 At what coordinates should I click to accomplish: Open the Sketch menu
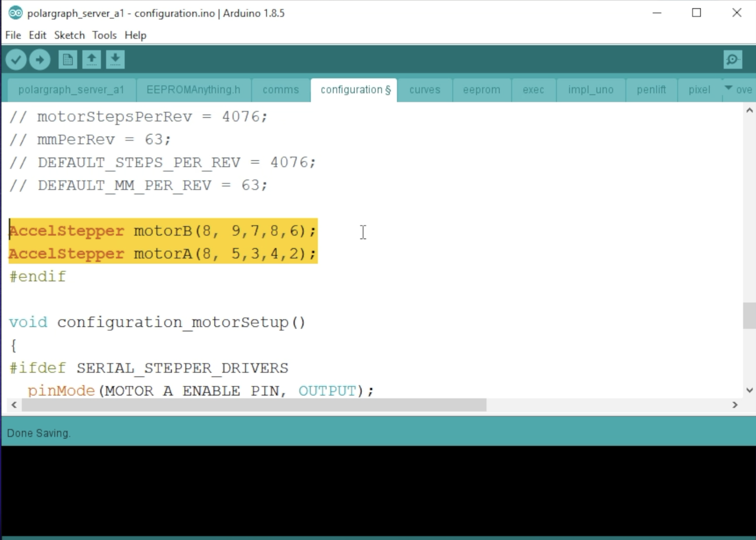pos(69,35)
